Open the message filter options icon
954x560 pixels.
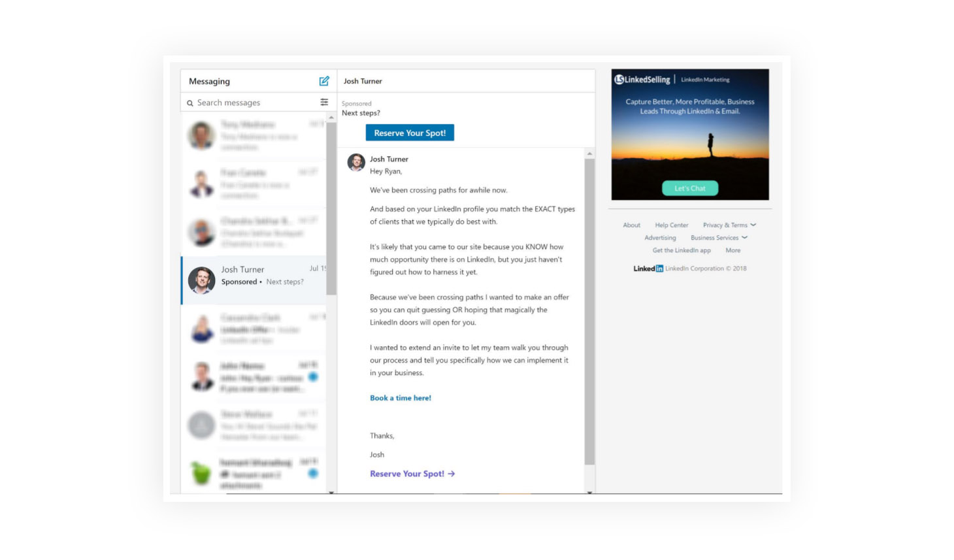(324, 102)
